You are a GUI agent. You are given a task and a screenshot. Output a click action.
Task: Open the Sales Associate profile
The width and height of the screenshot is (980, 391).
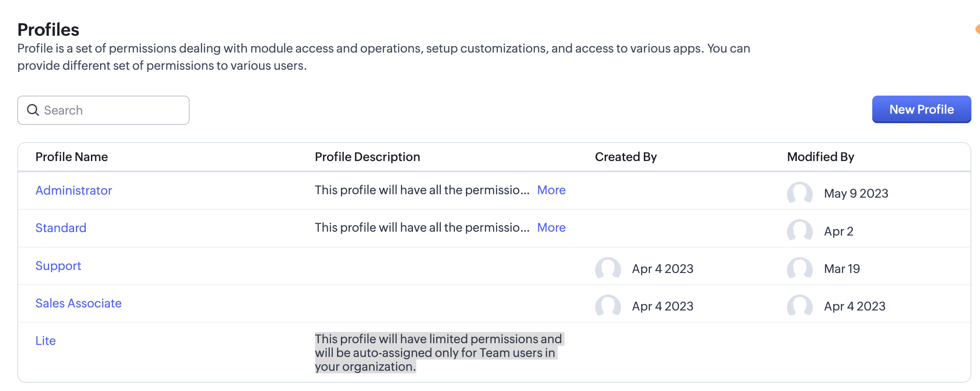tap(78, 303)
